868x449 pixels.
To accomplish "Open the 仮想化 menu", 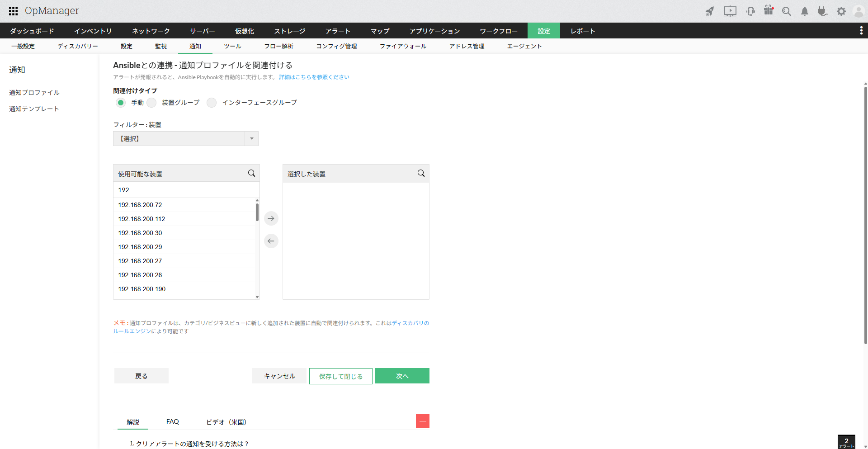I will (x=245, y=31).
